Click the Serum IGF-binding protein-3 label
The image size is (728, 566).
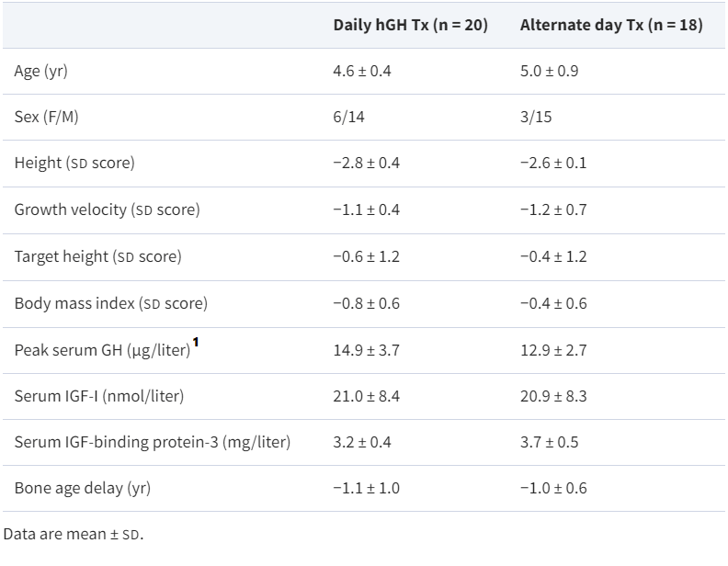pos(152,442)
